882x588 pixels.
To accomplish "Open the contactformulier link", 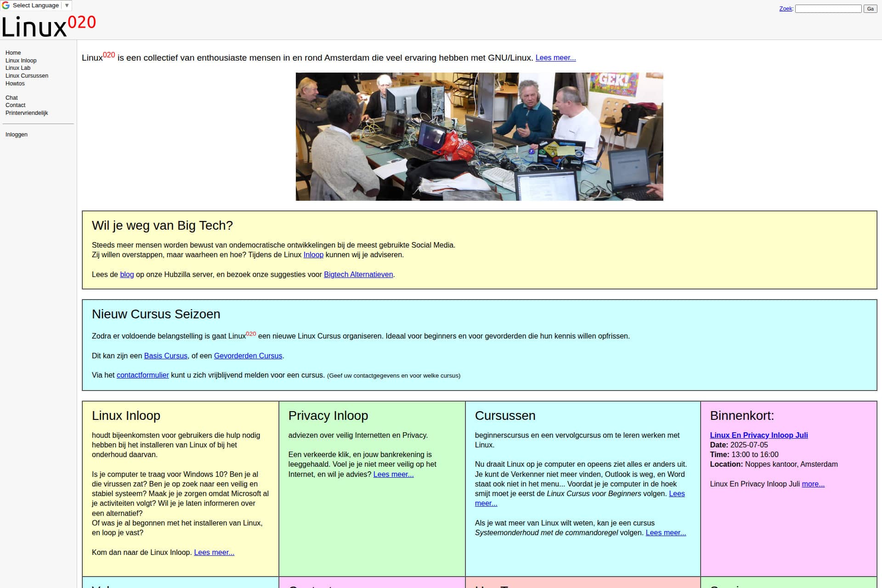I will pos(142,375).
